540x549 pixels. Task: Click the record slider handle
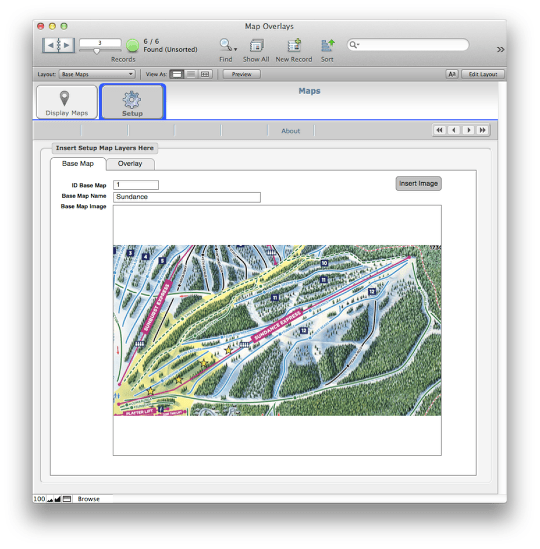(97, 51)
